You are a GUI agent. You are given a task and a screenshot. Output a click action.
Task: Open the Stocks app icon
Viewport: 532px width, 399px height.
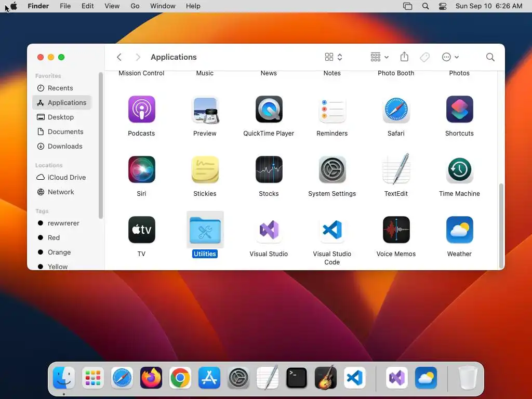[x=269, y=169]
